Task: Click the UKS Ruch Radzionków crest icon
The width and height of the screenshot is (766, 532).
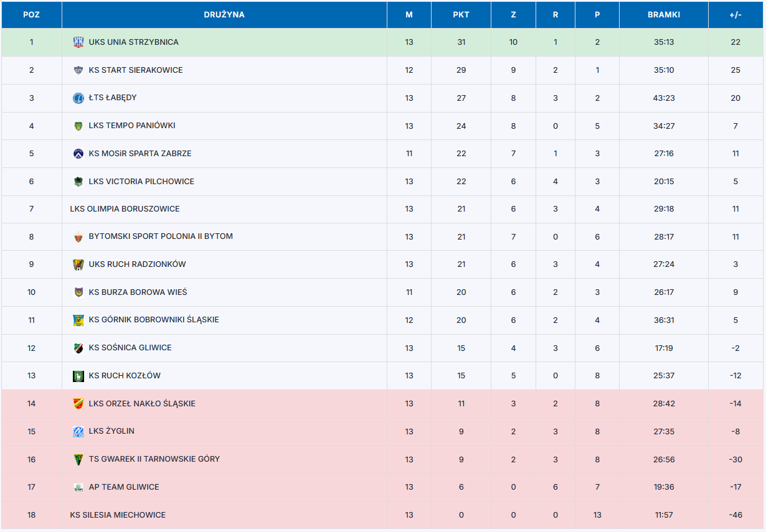Action: pos(78,264)
